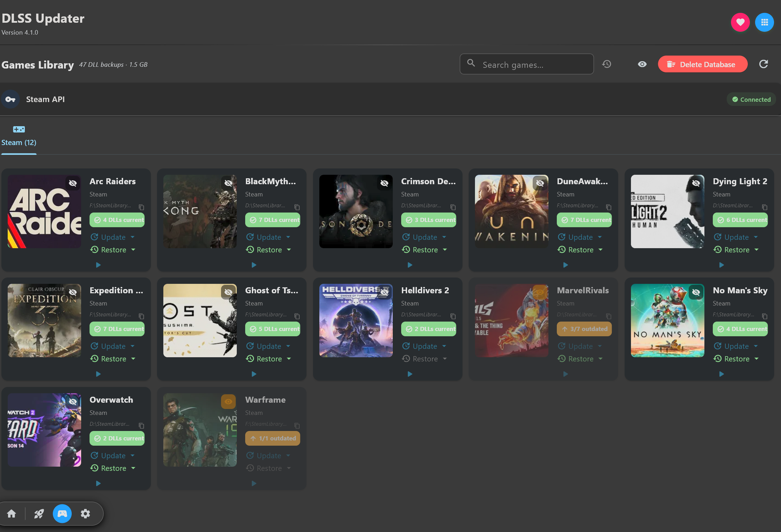
Task: Open Restore dropdown for Crimson Desert
Action: point(425,250)
